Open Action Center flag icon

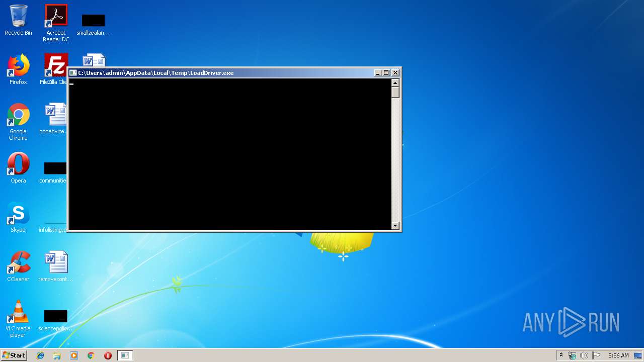click(596, 355)
